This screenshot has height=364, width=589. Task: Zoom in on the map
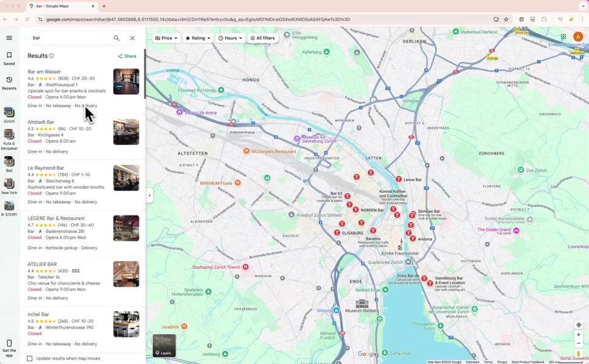[x=579, y=335]
